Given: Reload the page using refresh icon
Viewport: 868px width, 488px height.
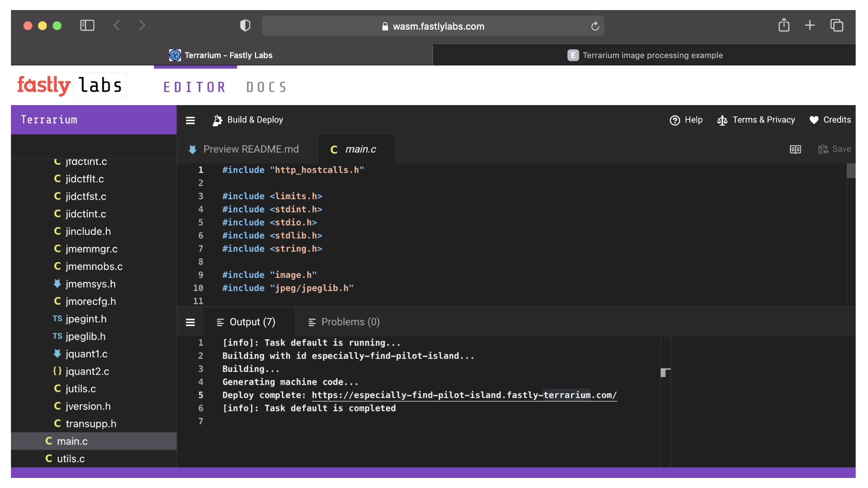Looking at the screenshot, I should click(595, 26).
